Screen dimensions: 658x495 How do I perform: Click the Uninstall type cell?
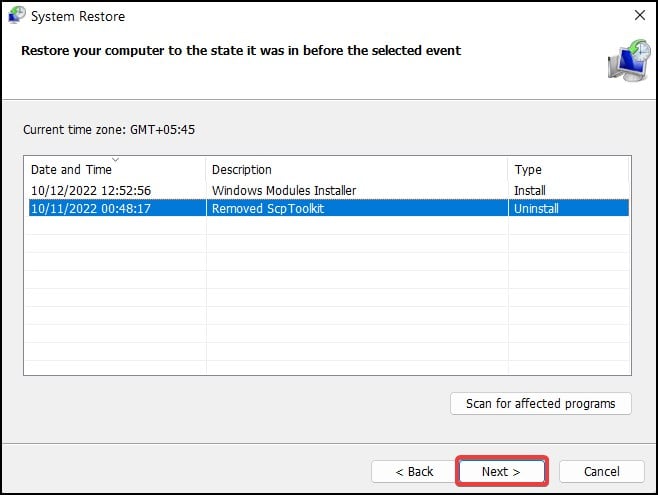click(536, 209)
